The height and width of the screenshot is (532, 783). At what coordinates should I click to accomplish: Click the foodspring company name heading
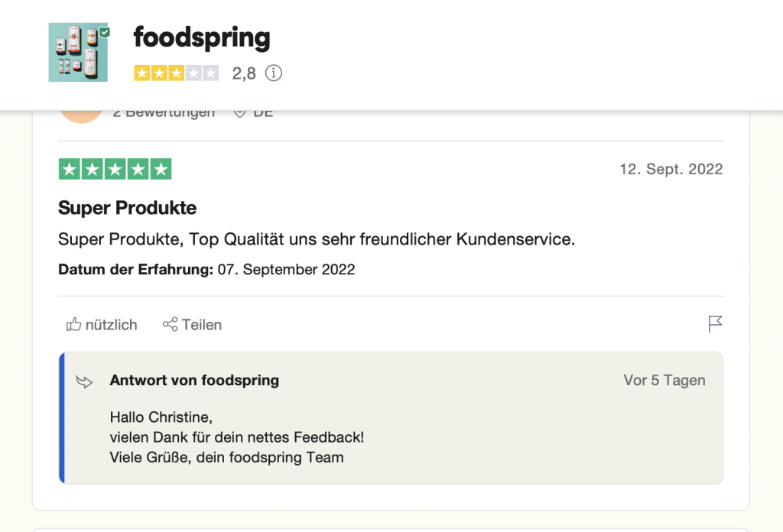[x=202, y=38]
